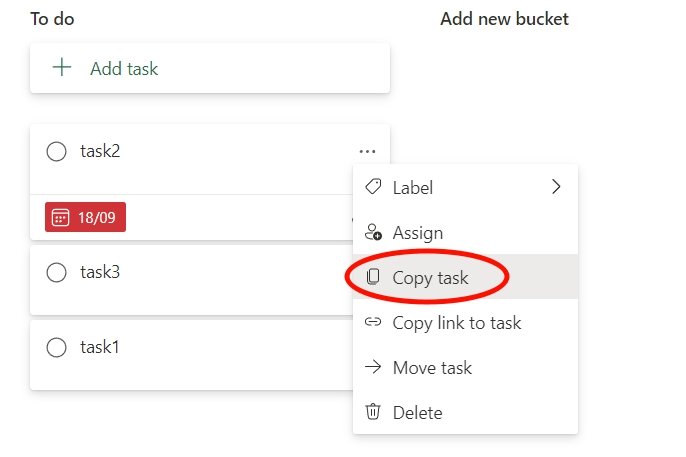Click Add new bucket
The height and width of the screenshot is (457, 686).
504,19
